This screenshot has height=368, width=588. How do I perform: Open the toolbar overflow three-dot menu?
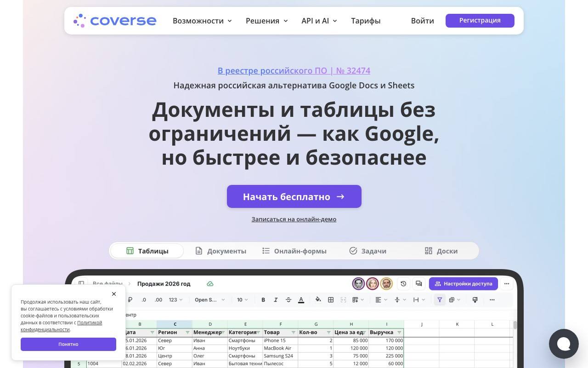pyautogui.click(x=492, y=300)
